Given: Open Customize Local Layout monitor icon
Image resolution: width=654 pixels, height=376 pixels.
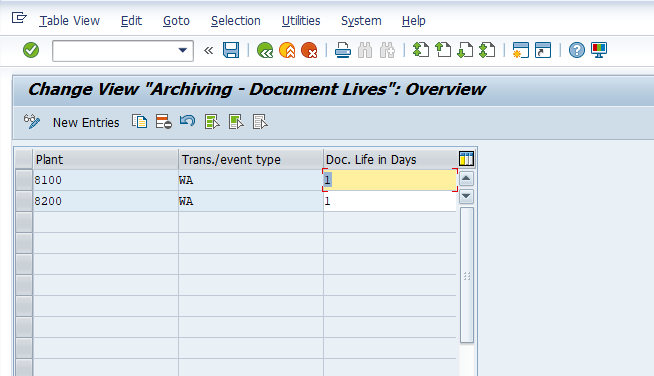Looking at the screenshot, I should [599, 50].
